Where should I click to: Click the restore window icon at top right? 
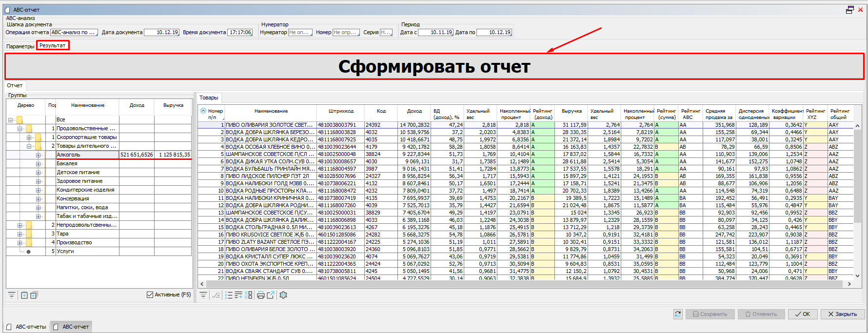tap(850, 9)
